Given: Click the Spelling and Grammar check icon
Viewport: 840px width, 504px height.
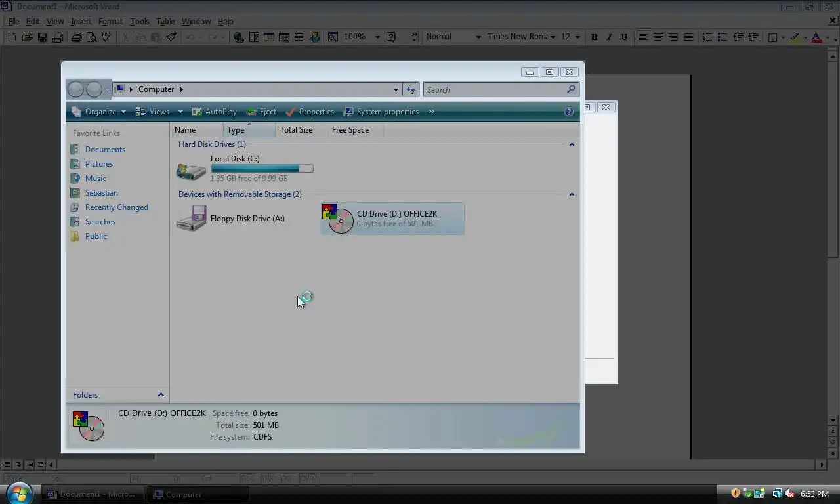Looking at the screenshot, I should coord(106,37).
